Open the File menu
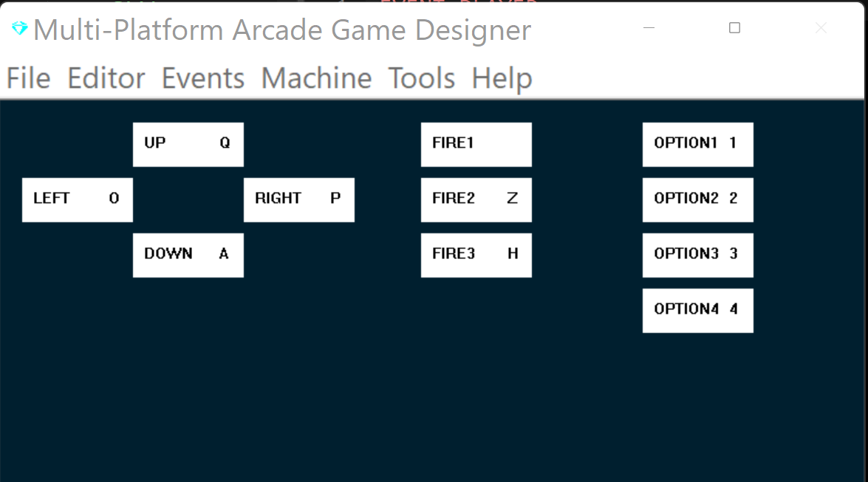The width and height of the screenshot is (868, 482). 28,78
